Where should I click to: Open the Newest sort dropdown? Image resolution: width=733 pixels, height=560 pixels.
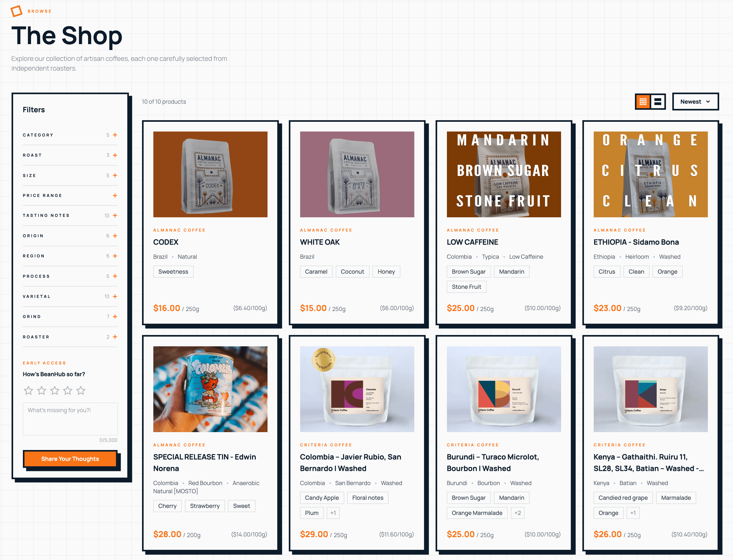696,102
